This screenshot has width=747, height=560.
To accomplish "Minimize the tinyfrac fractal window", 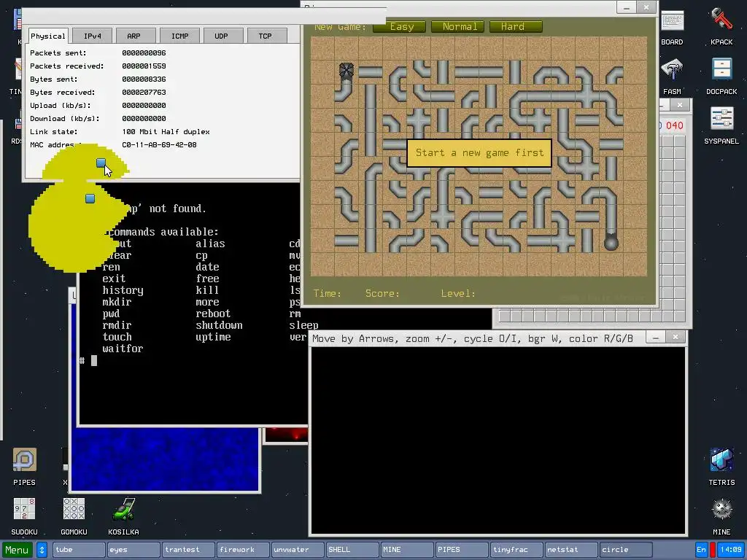I will tap(656, 338).
